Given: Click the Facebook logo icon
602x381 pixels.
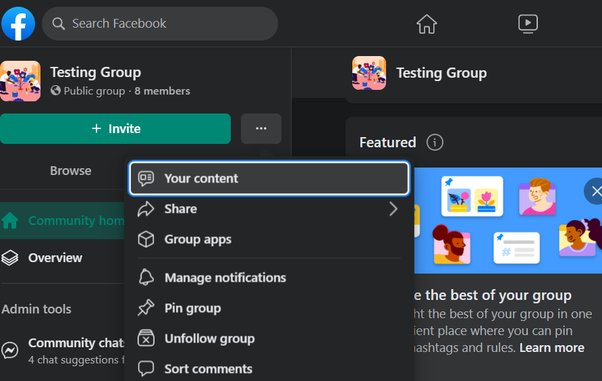Looking at the screenshot, I should [x=18, y=23].
